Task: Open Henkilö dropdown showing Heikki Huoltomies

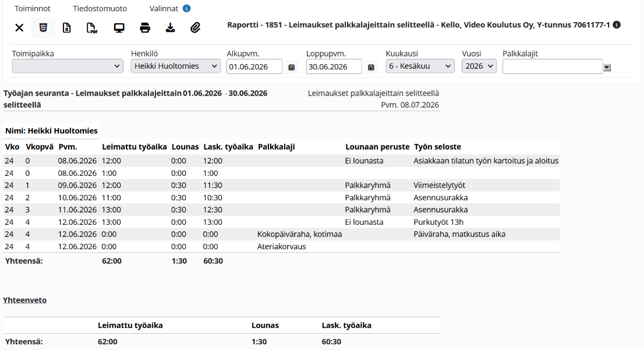Action: coord(176,66)
